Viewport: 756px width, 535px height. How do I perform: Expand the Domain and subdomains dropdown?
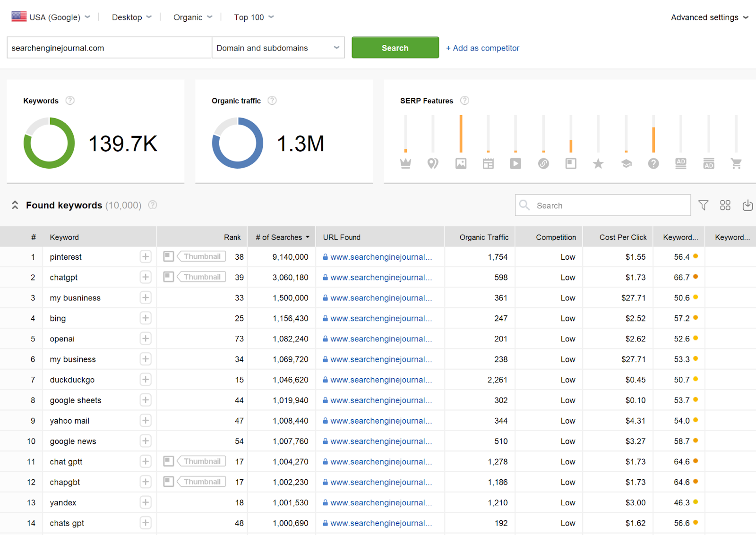click(x=278, y=48)
